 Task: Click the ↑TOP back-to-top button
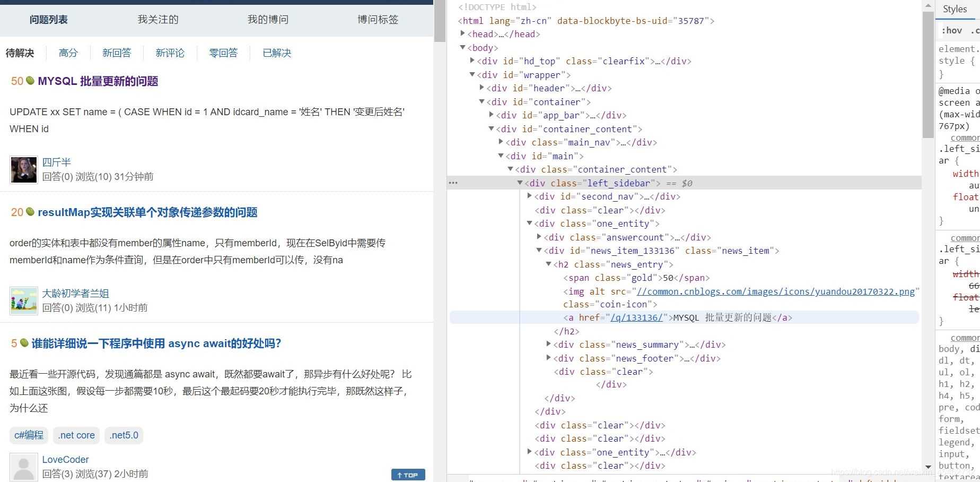408,475
